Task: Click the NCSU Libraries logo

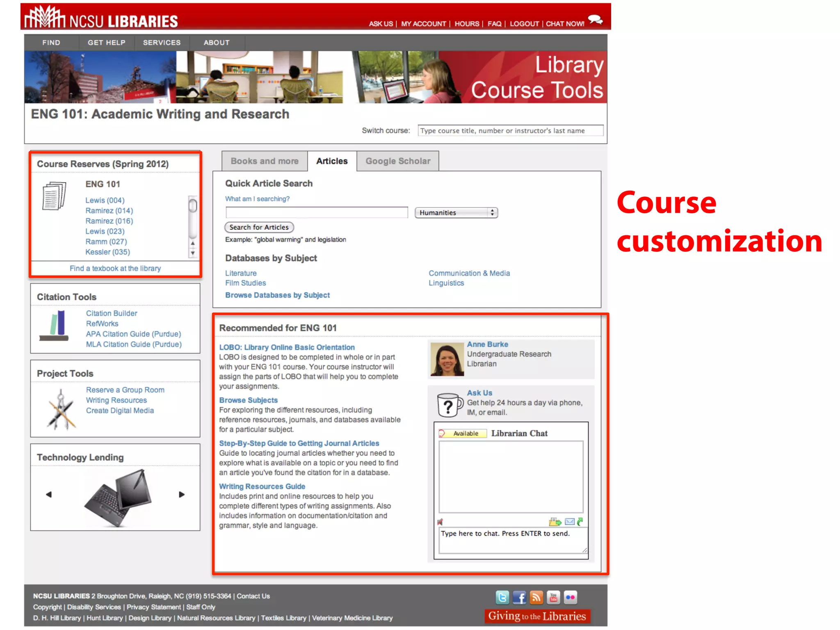Action: tap(101, 17)
